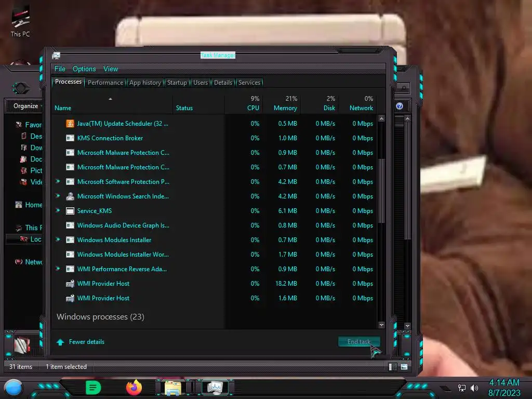Image resolution: width=532 pixels, height=399 pixels.
Task: Switch to the Performance tab
Action: (105, 83)
